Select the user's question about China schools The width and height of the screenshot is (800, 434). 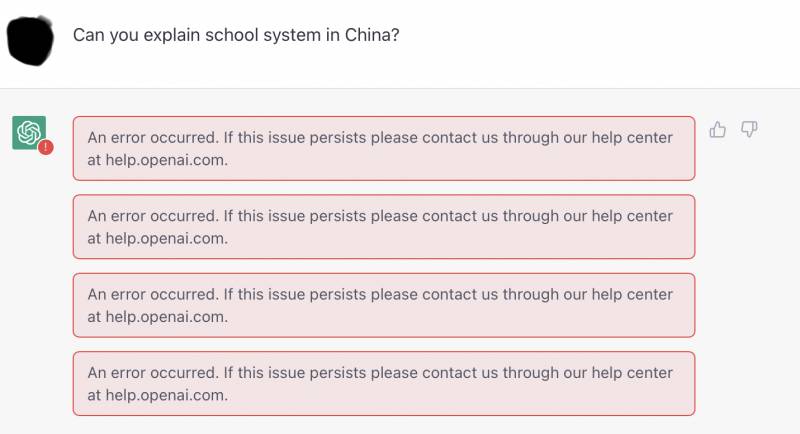point(237,34)
